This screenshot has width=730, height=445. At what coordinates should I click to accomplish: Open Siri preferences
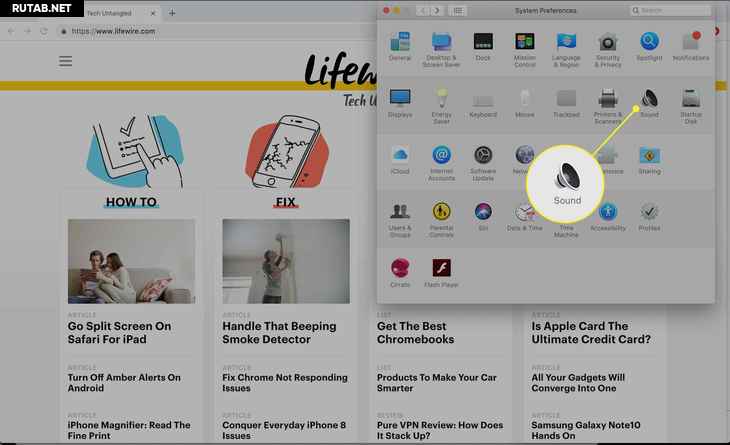(x=483, y=217)
